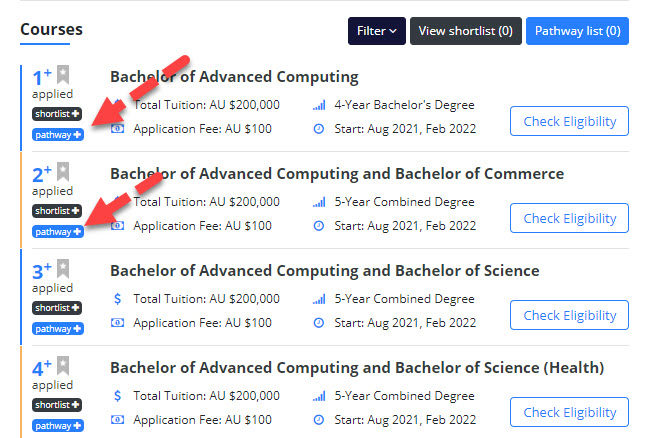Click the bookmark icon beside course 4
The width and height of the screenshot is (648, 438).
point(63,366)
